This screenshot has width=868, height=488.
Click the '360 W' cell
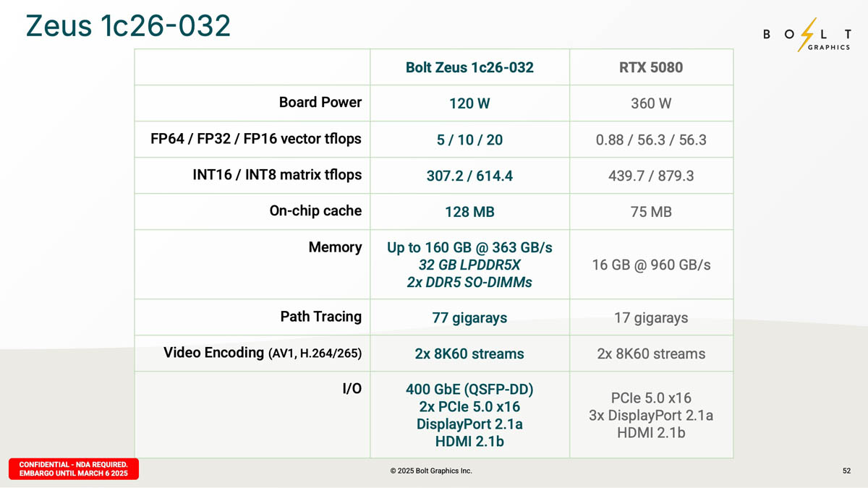click(x=651, y=103)
